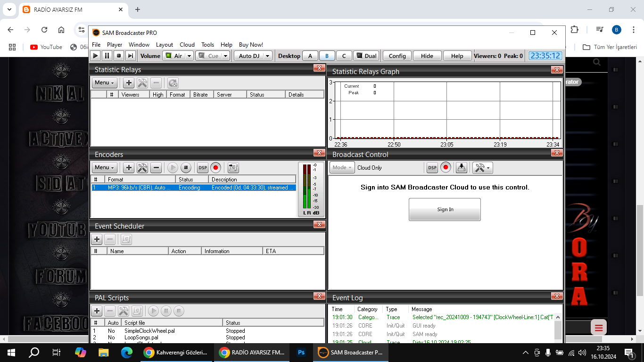Click the YouTube bookmark in Chrome
The width and height of the screenshot is (644, 362).
pyautogui.click(x=46, y=47)
